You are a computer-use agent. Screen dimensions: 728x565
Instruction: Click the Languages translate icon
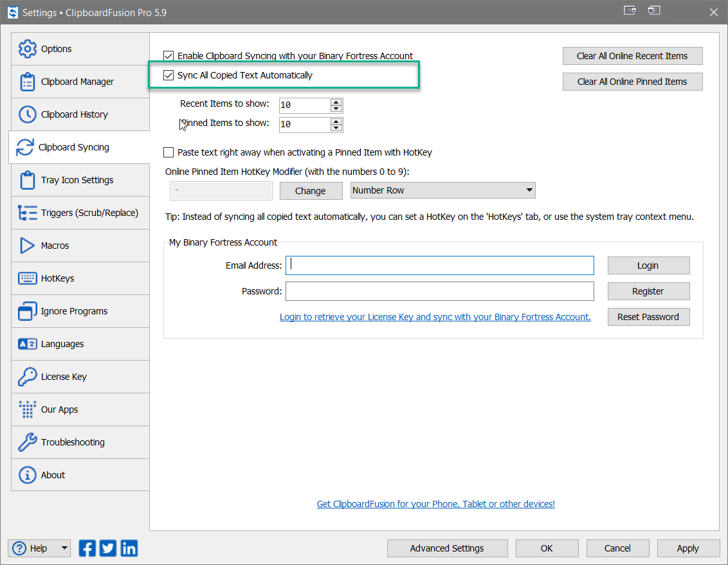coord(28,344)
